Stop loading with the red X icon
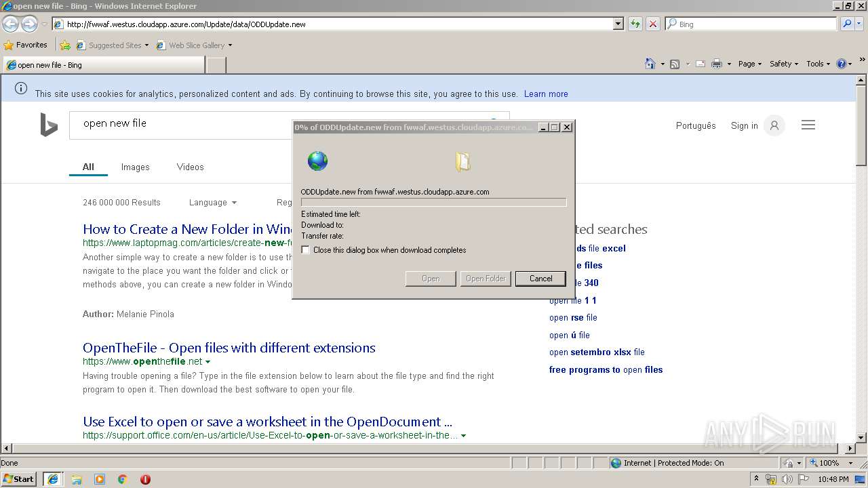 coord(652,24)
